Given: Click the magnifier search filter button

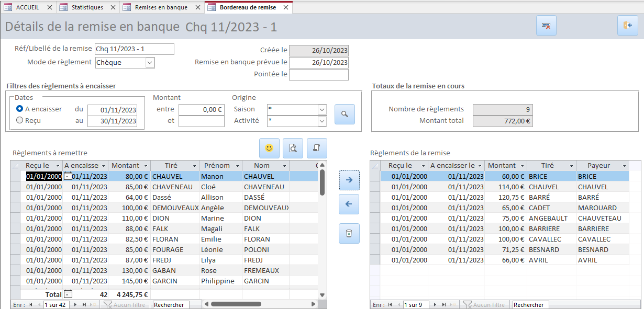Looking at the screenshot, I should pos(345,114).
